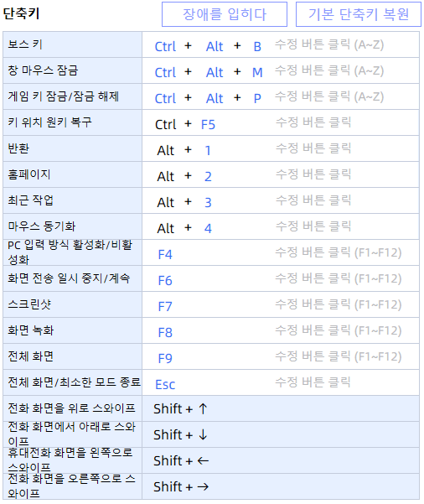Select the 반환 row label

coord(18,148)
